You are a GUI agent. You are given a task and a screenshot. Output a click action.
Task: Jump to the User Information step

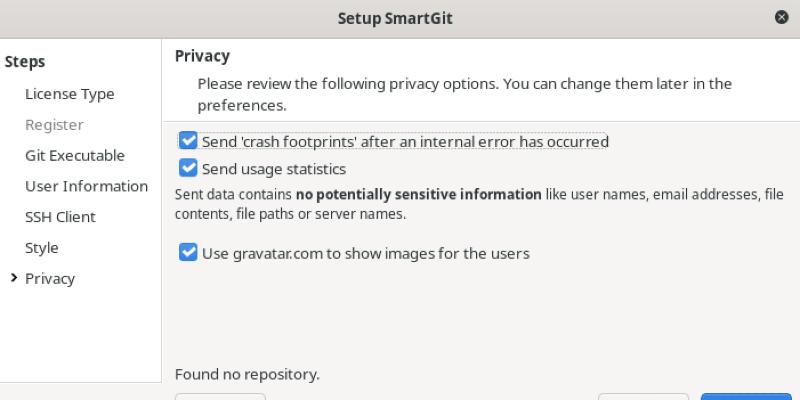(x=86, y=186)
